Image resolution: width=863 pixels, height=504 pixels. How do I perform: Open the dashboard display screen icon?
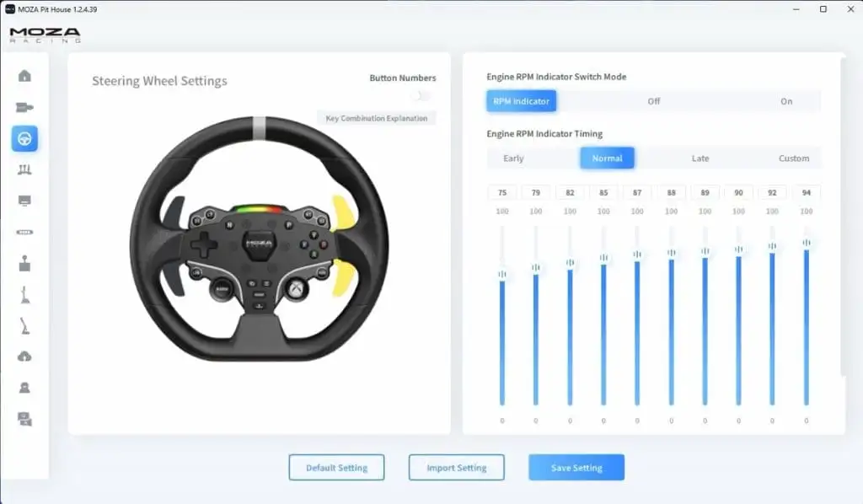pyautogui.click(x=24, y=201)
